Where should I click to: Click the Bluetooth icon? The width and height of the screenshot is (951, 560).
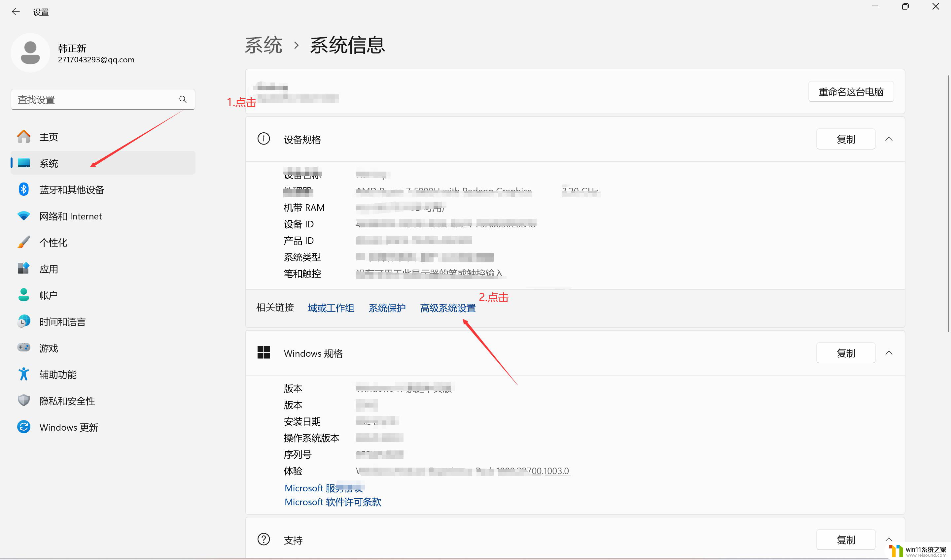pos(24,189)
